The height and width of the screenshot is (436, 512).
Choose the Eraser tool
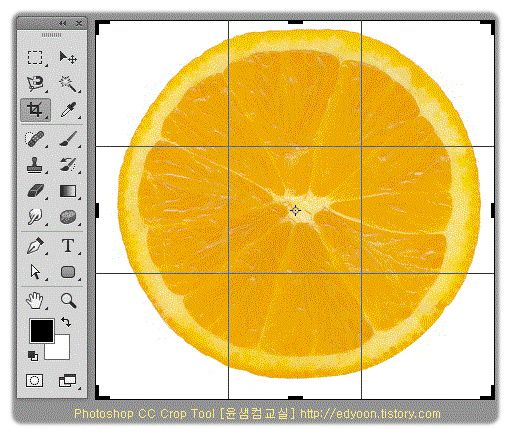click(35, 191)
